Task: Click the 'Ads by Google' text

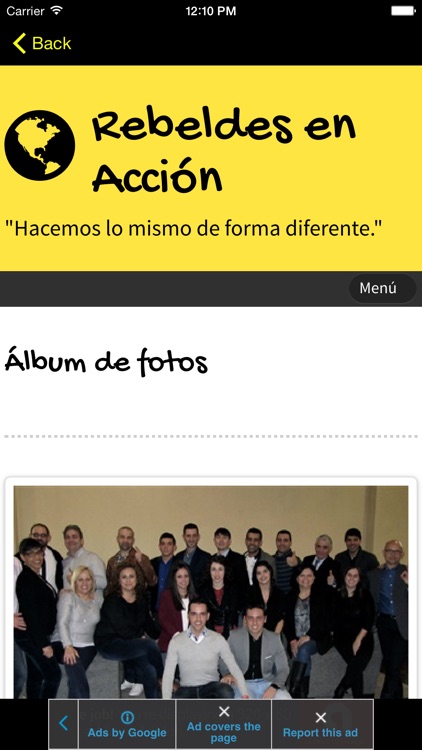Action: tap(127, 733)
